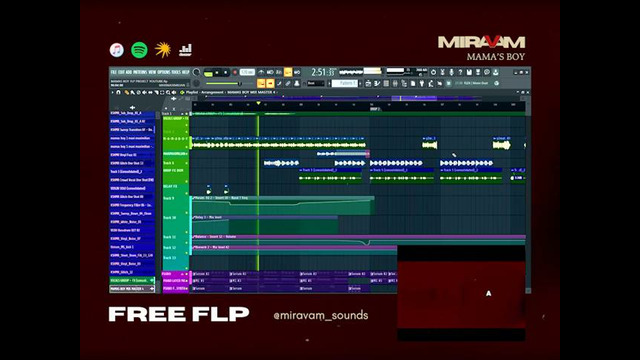Click the Play transport button
Viewport: 640px width, 360px height.
217,72
